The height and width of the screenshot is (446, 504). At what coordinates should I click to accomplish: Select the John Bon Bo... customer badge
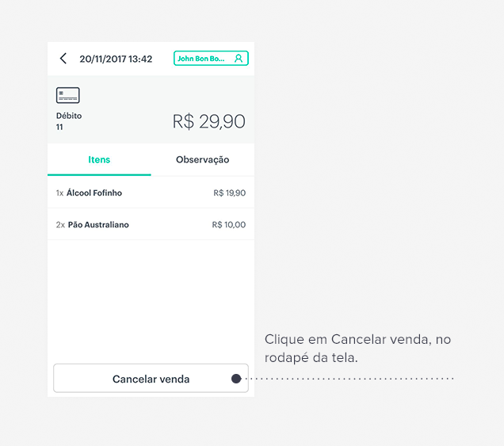tap(211, 59)
